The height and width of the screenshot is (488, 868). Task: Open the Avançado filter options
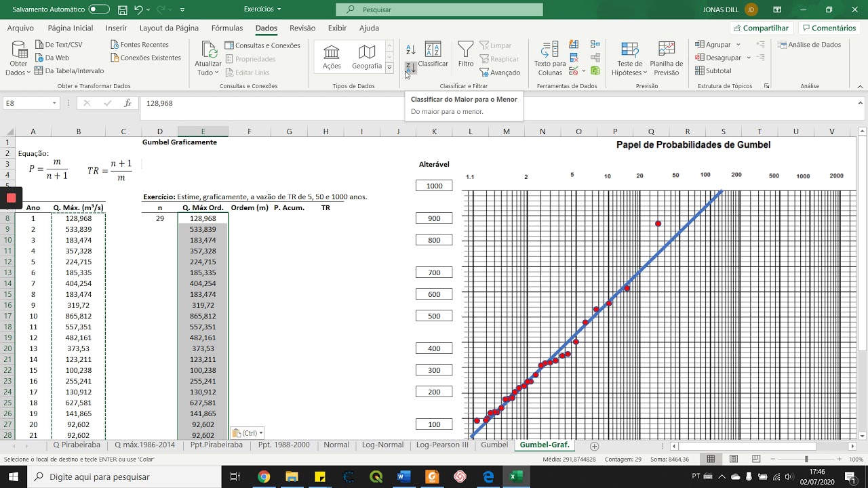[x=500, y=73]
